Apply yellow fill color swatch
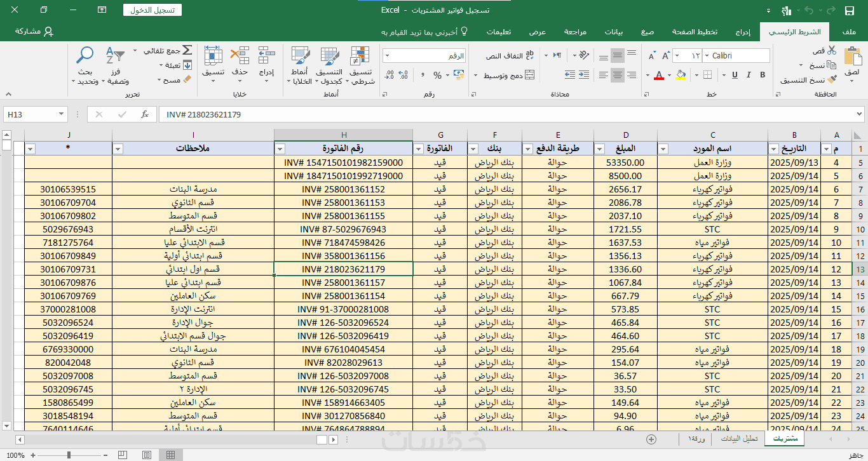Viewport: 868px width, 461px height. click(x=681, y=75)
